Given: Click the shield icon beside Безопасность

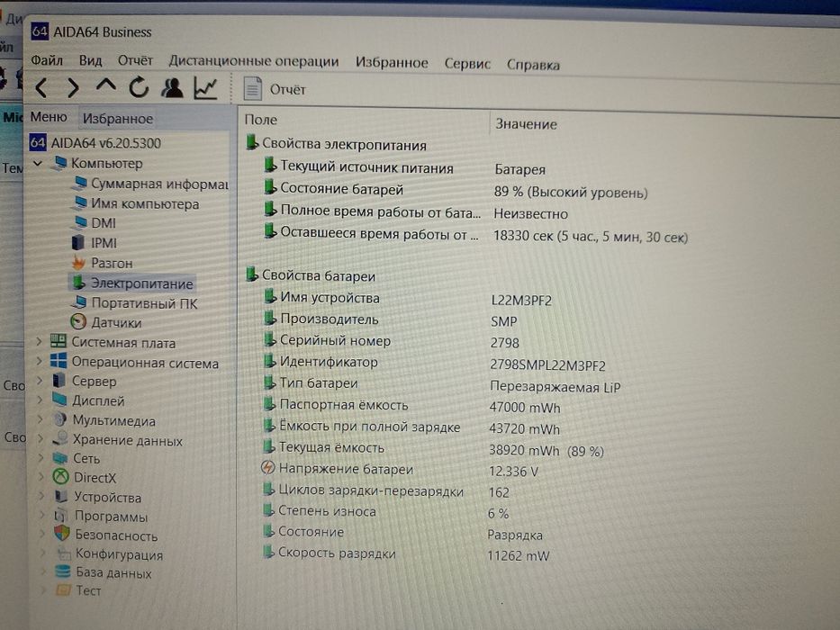Looking at the screenshot, I should click(x=62, y=533).
